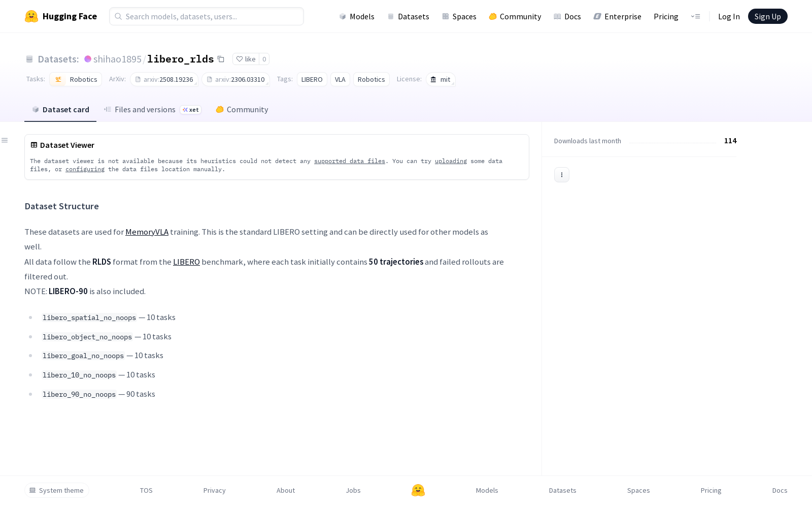The height and width of the screenshot is (508, 812).
Task: Click the Hugging Face logo icon
Action: 31,16
